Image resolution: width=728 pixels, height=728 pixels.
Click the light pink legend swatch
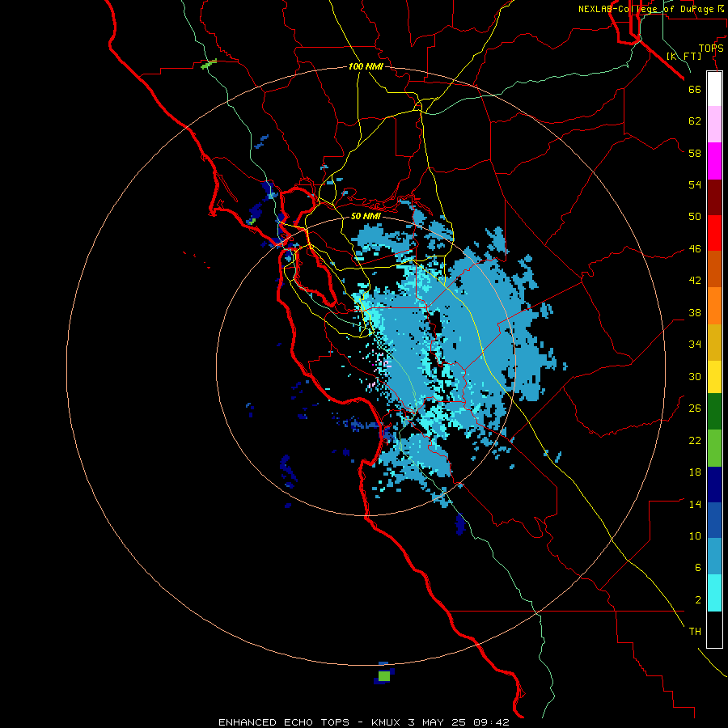714,125
